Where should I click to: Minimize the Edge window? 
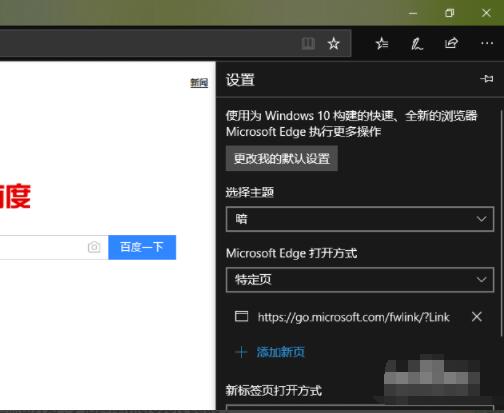tap(413, 13)
